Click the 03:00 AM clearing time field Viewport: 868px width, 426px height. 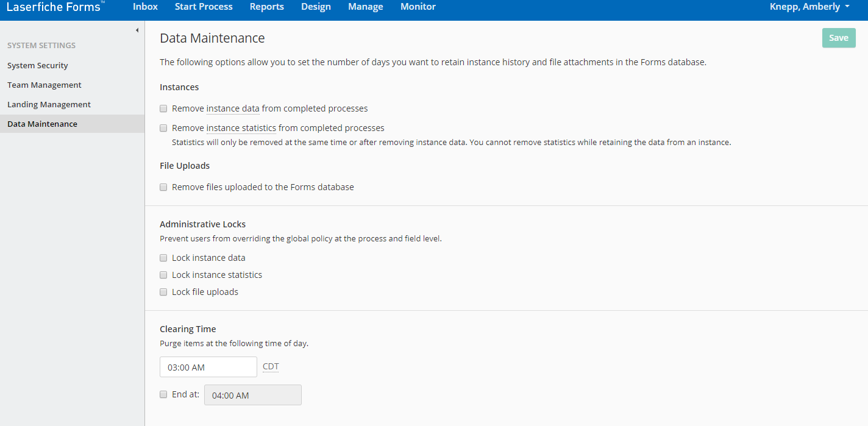[x=208, y=367]
